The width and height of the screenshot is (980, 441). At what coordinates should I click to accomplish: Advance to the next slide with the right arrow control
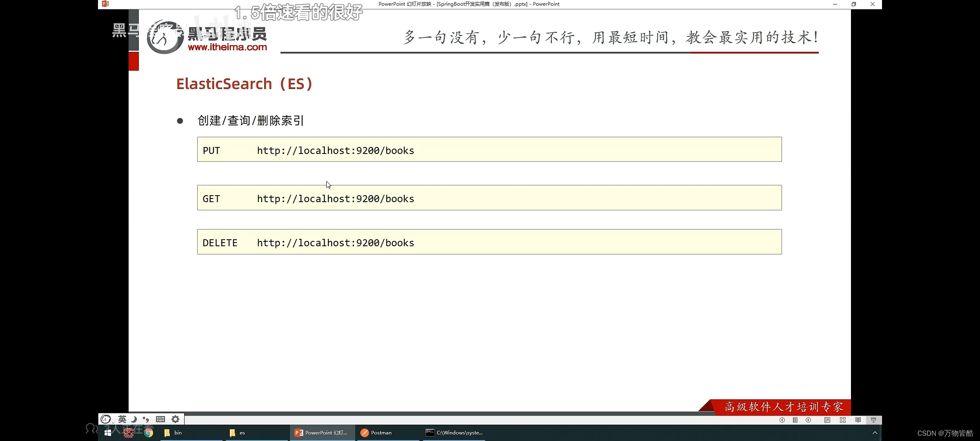pyautogui.click(x=808, y=420)
